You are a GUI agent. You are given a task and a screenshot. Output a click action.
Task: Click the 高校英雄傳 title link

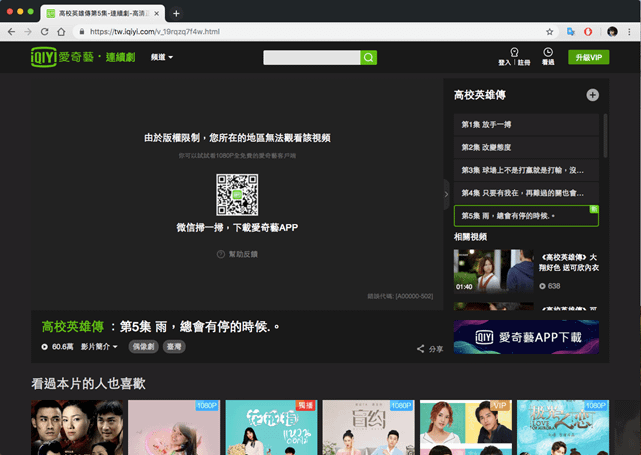pos(73,327)
